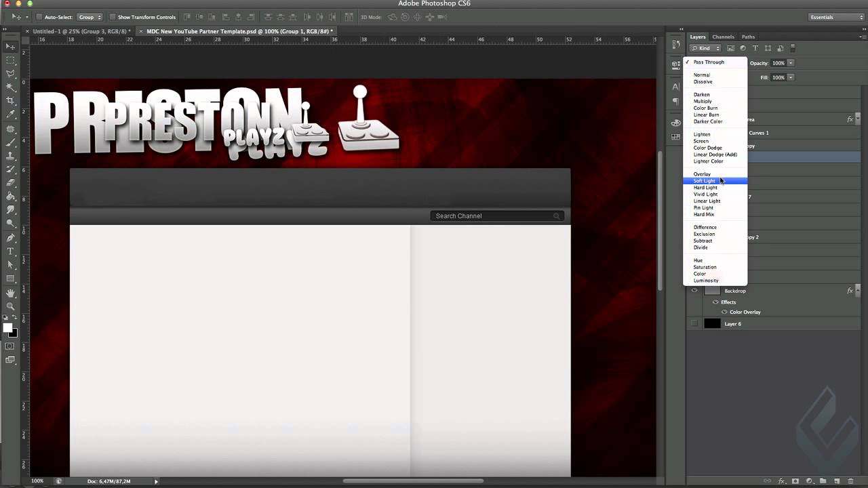Viewport: 868px width, 488px height.
Task: Select the History Brush tool
Action: tap(10, 169)
